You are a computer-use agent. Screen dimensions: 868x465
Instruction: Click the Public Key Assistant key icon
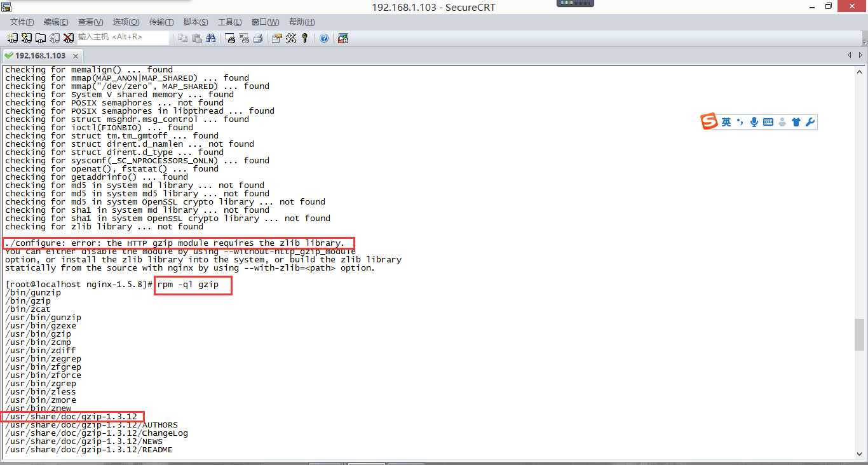[304, 38]
